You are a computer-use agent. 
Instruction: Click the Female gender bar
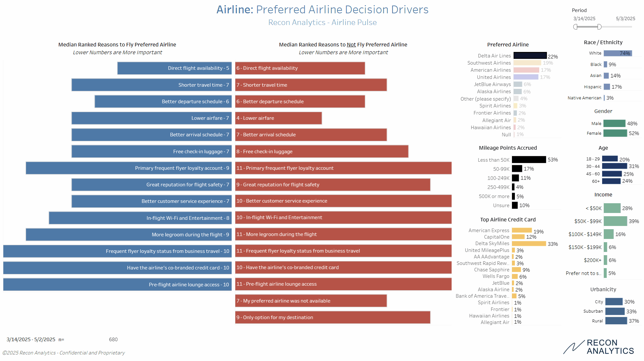pos(615,133)
